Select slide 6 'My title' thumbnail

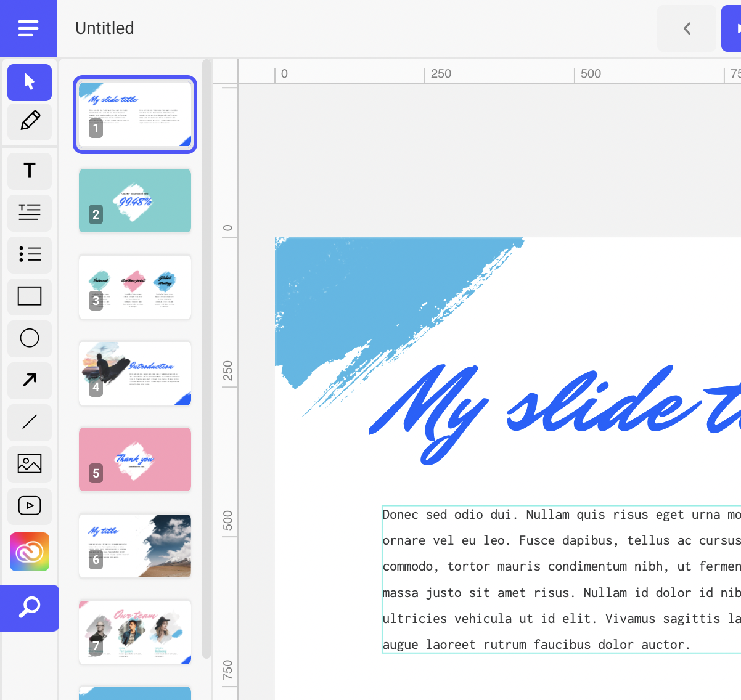[135, 546]
